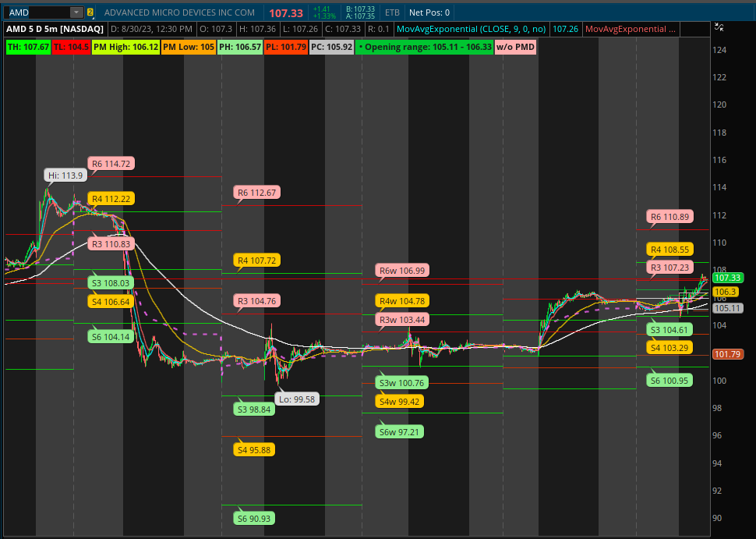Click the PM Low: 105 orange label
This screenshot has height=539, width=756.
(188, 48)
